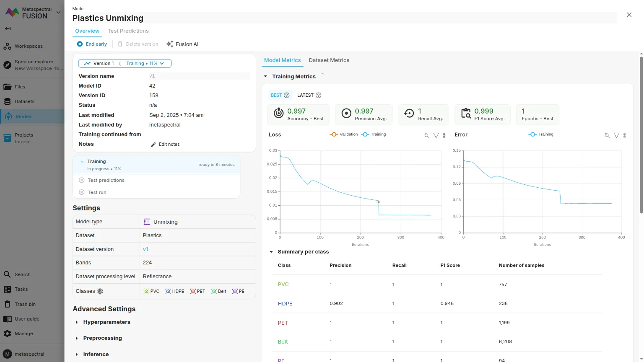Open the Classes settings gear icon
The image size is (644, 362).
(x=100, y=291)
